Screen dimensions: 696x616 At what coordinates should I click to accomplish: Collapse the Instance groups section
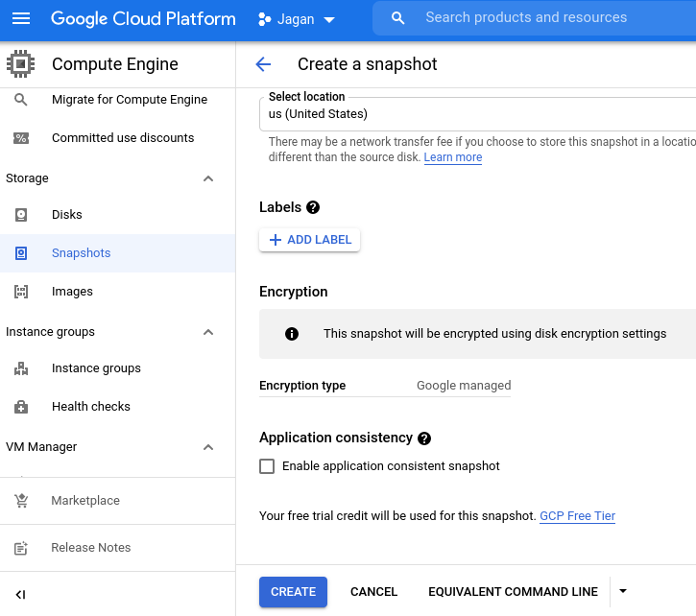point(208,332)
